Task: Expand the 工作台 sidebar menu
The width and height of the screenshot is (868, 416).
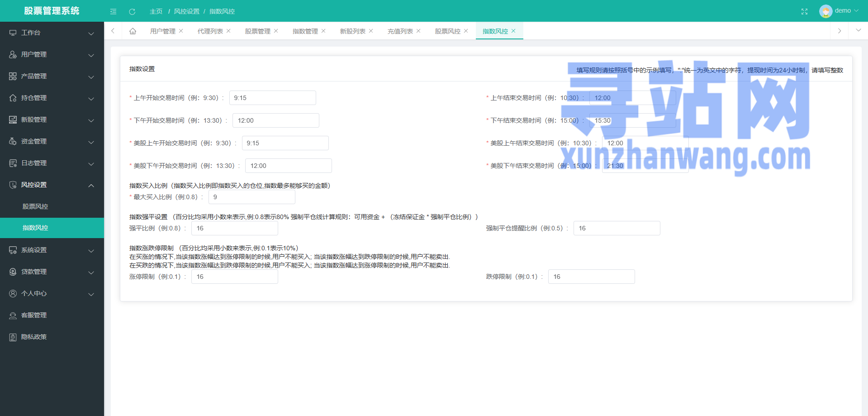Action: click(x=52, y=33)
